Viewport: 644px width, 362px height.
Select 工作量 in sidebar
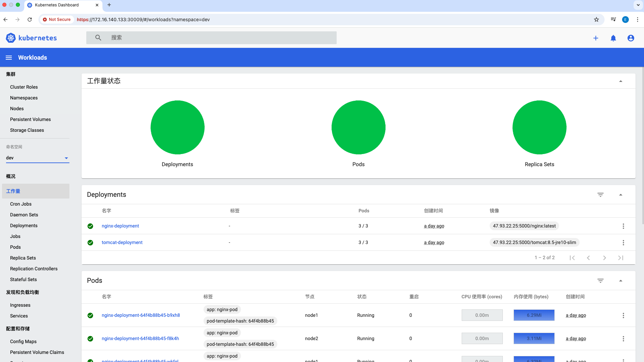pos(36,191)
